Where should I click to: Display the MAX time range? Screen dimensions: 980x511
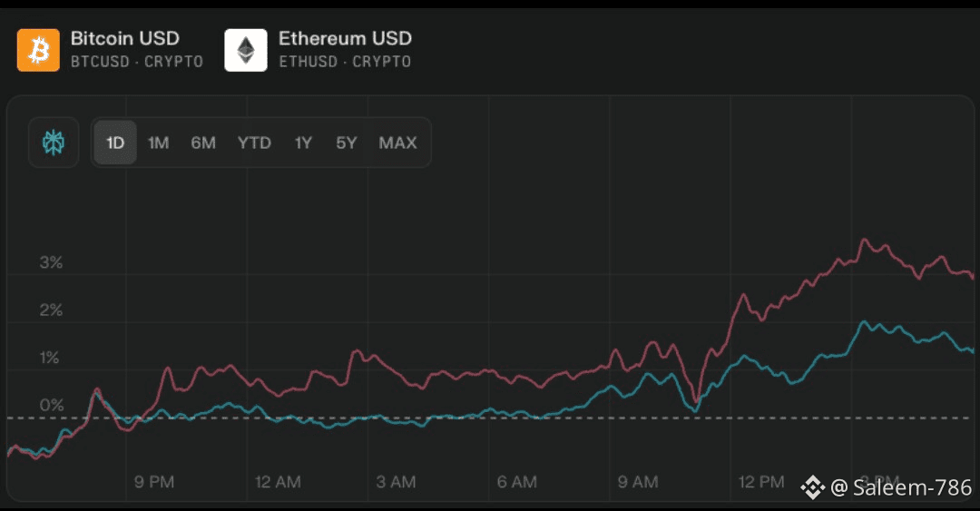pos(397,142)
